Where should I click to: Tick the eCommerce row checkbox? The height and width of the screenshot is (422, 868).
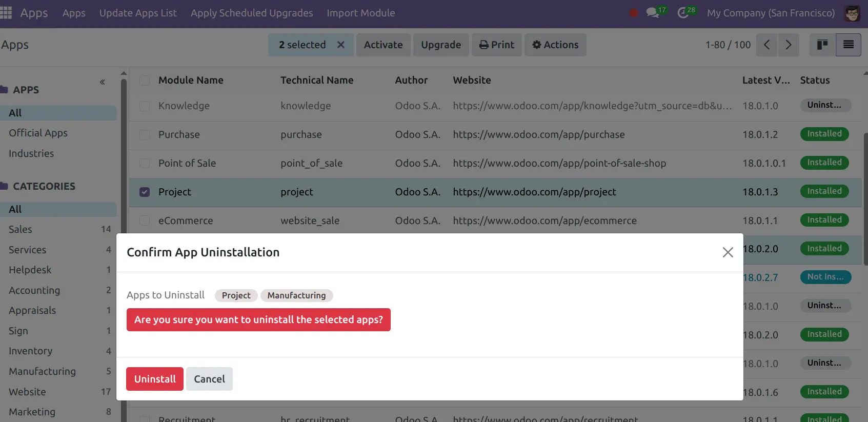click(x=145, y=221)
